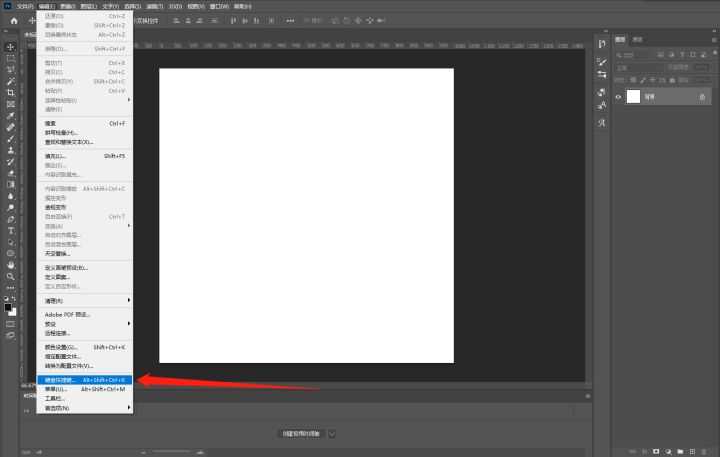The height and width of the screenshot is (457, 720).
Task: Open the File menu
Action: (25, 6)
